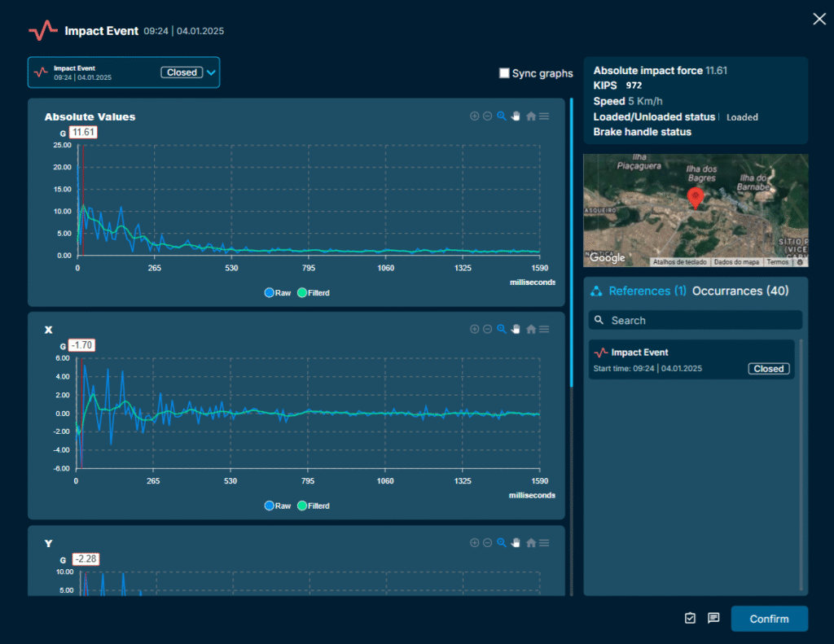Click zoom in icon on Y chart
The height and width of the screenshot is (644, 834).
click(x=474, y=543)
